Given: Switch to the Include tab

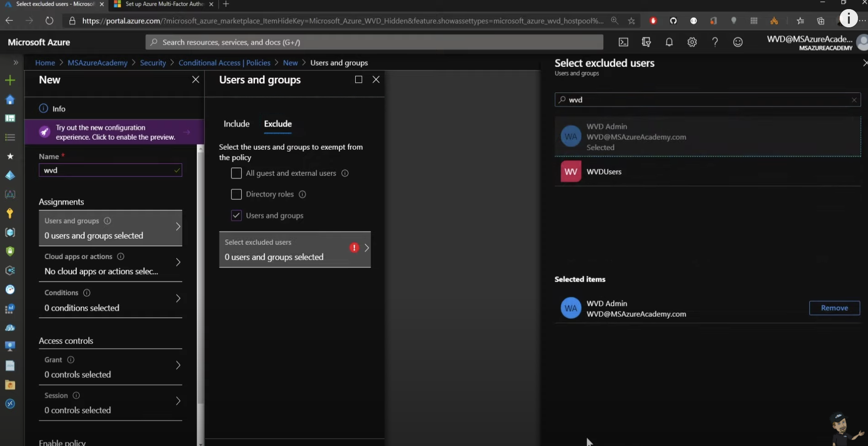Looking at the screenshot, I should (x=236, y=124).
